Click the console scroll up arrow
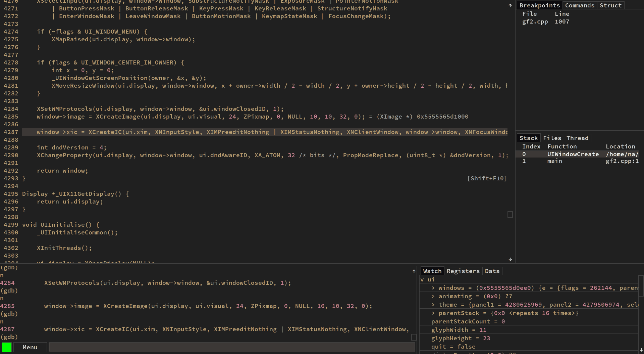 414,271
